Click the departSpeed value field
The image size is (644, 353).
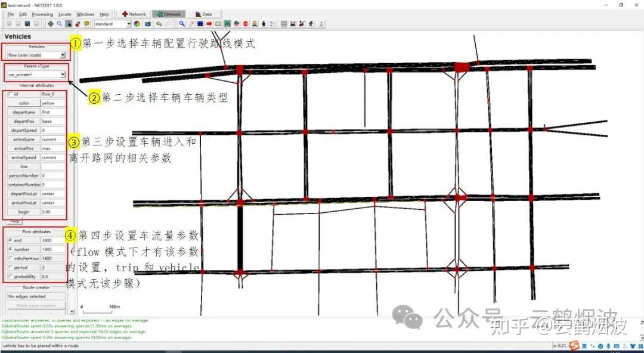click(53, 130)
